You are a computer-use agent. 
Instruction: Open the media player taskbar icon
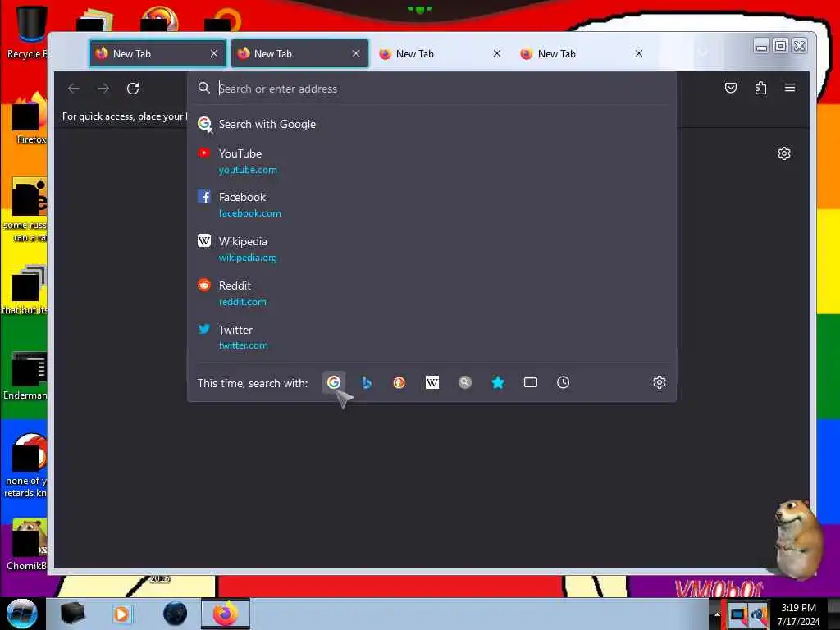[122, 614]
